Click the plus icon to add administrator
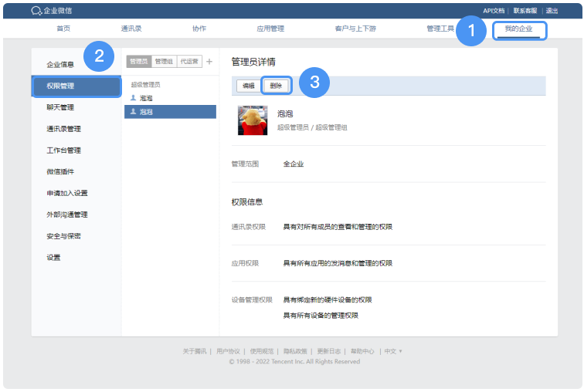Viewport: 584px width, 392px height. click(209, 62)
